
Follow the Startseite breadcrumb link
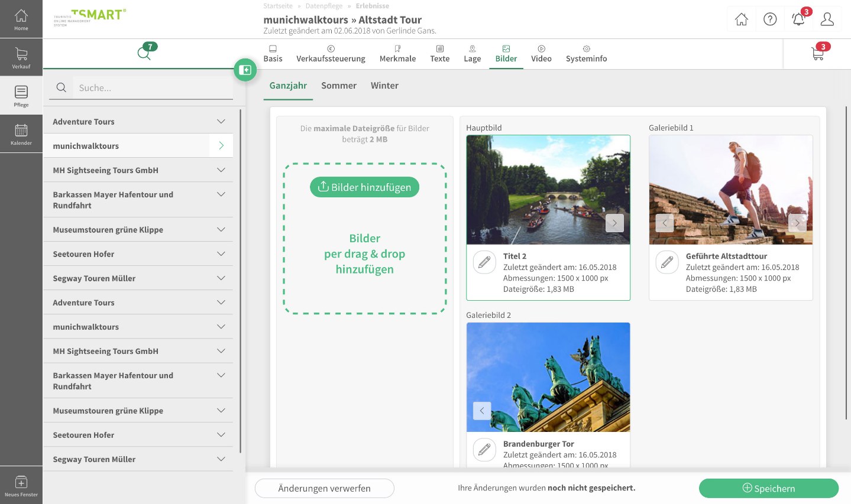(278, 6)
